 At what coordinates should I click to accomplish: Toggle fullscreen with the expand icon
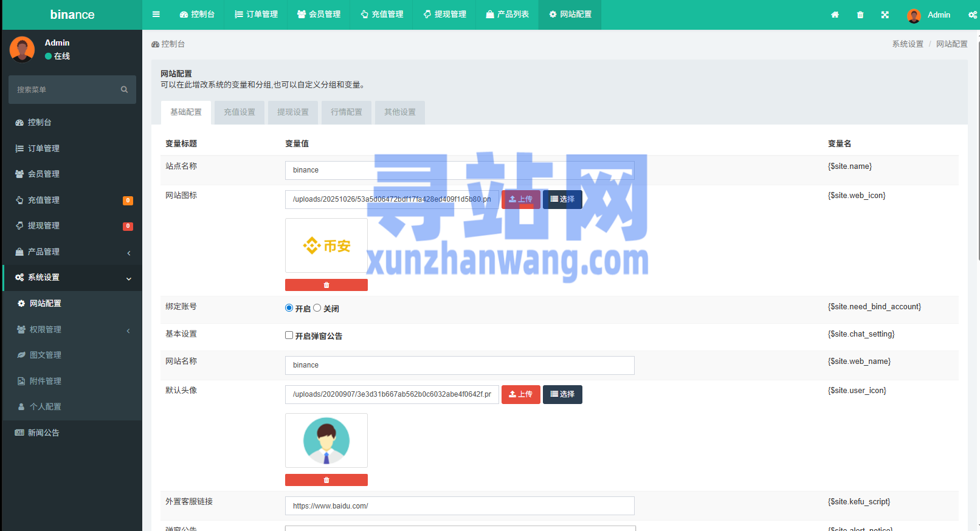tap(885, 15)
